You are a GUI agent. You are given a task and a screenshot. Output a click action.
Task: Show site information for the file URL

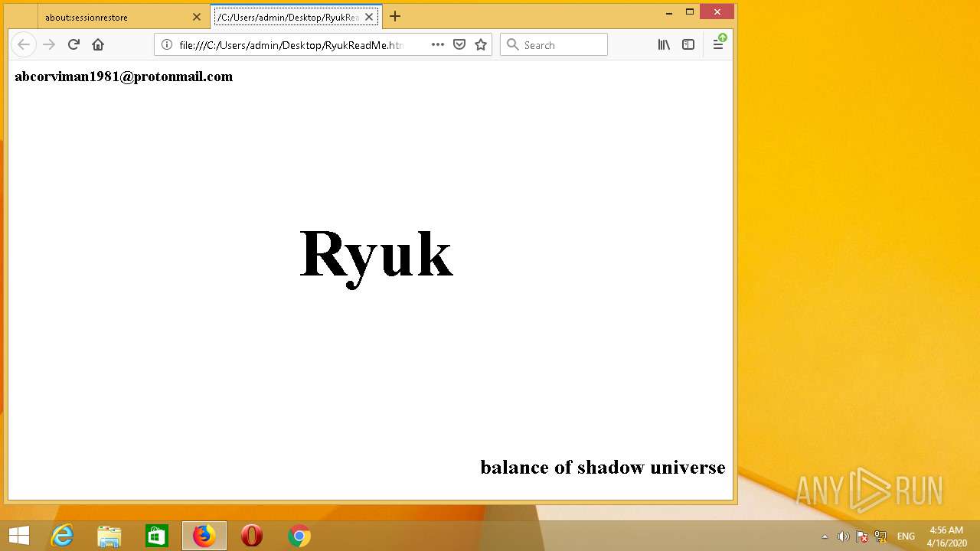pyautogui.click(x=167, y=44)
